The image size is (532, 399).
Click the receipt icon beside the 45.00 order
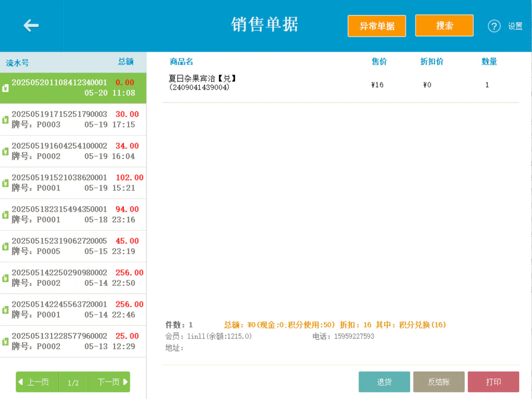point(5,246)
